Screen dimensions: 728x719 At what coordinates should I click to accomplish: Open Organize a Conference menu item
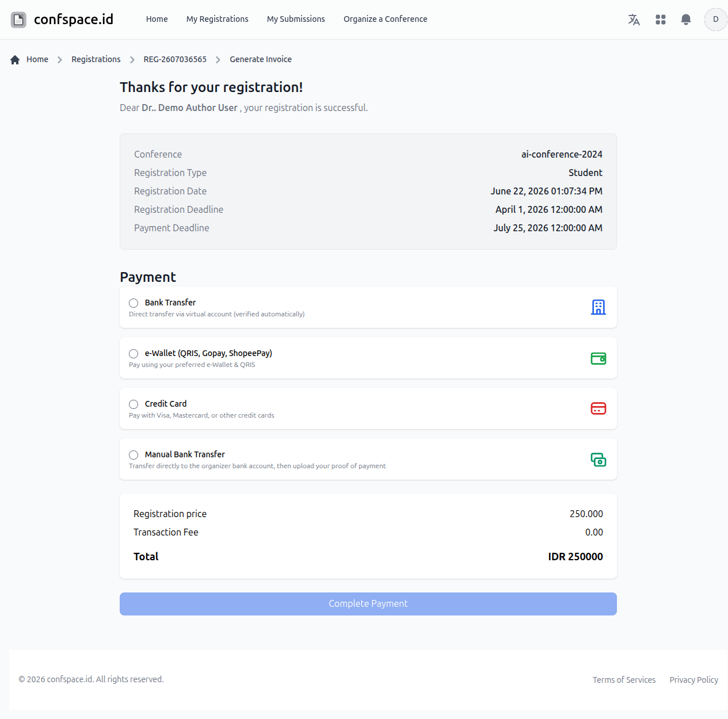385,19
